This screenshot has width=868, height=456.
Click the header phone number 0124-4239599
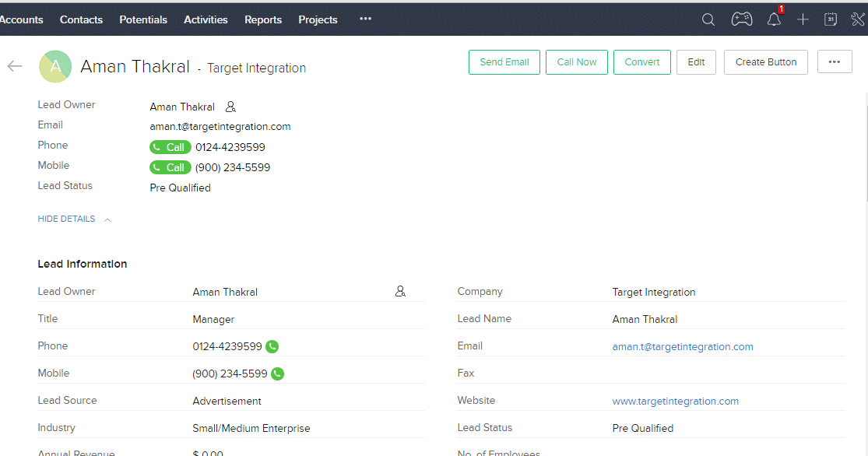pos(230,147)
